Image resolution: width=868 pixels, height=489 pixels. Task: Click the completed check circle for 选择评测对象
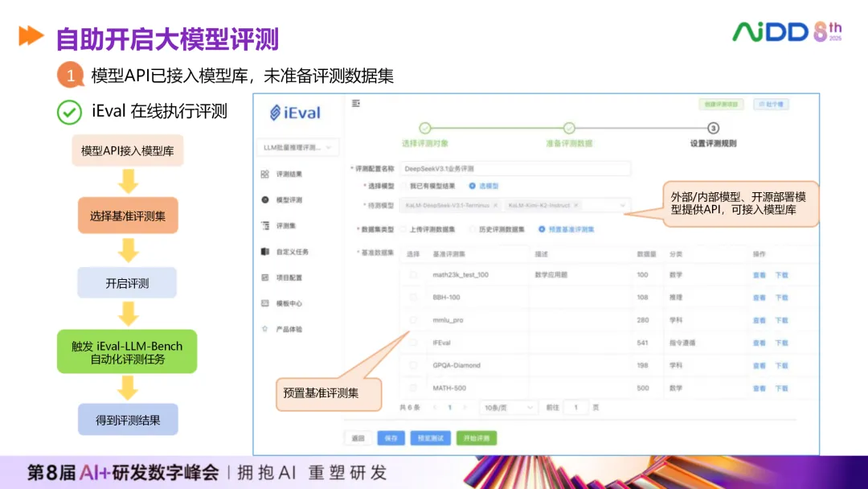coord(425,128)
